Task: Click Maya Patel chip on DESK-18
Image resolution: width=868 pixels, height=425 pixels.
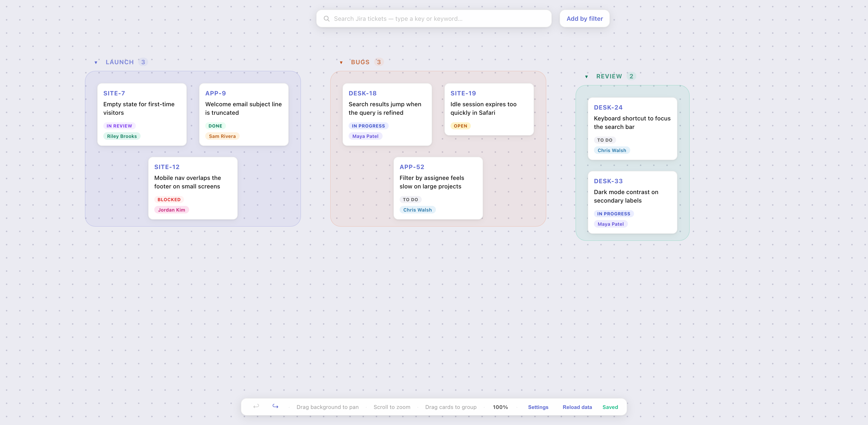Action: click(x=365, y=136)
